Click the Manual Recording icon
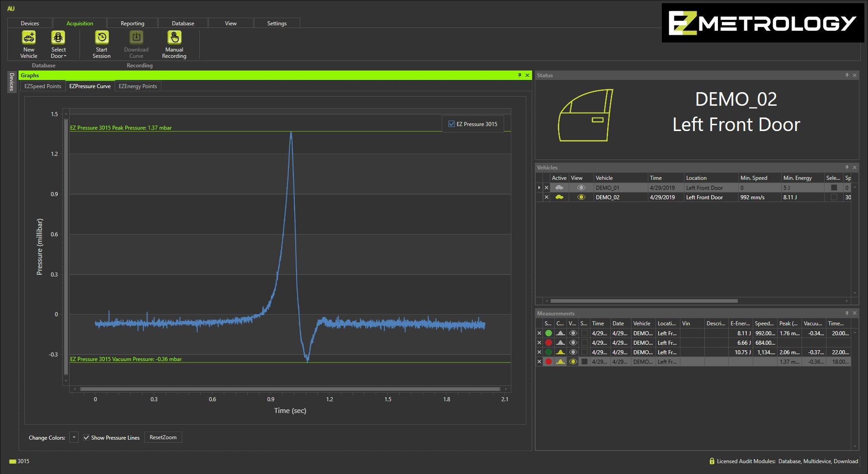 click(x=174, y=37)
